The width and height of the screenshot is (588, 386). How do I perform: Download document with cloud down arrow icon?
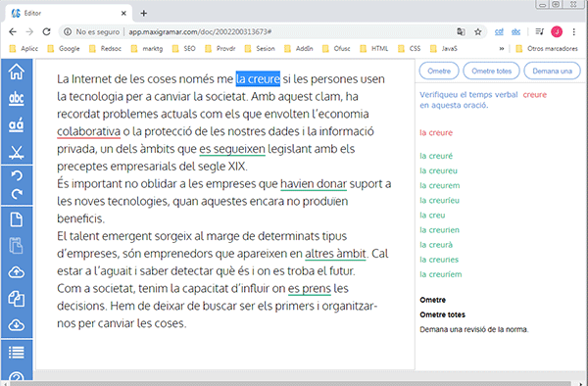pos(16,325)
